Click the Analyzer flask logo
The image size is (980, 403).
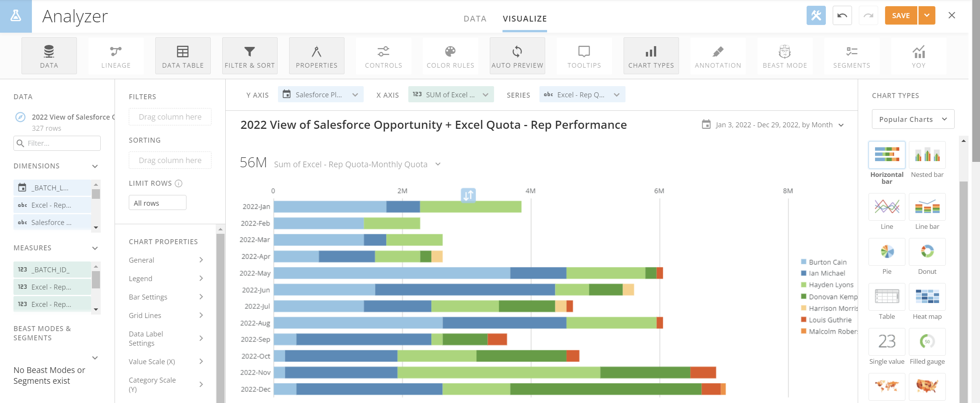(x=16, y=16)
